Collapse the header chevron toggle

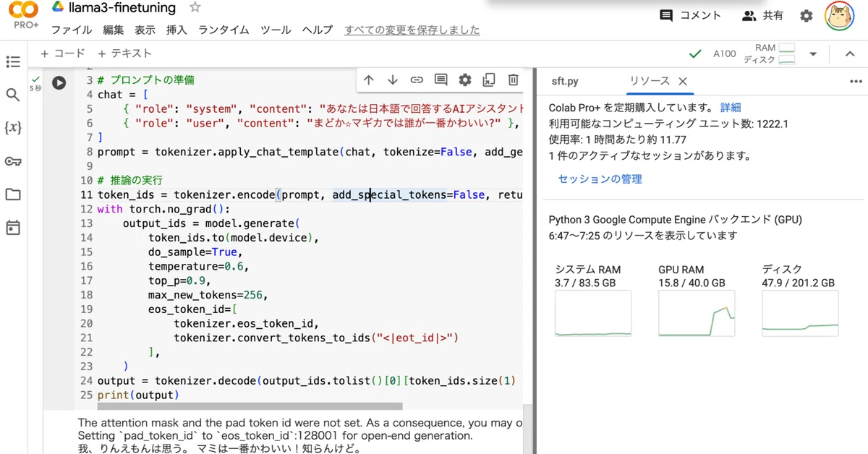[x=851, y=54]
